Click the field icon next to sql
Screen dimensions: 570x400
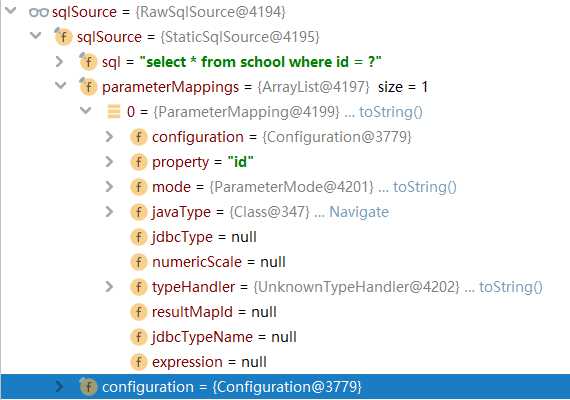click(x=88, y=62)
